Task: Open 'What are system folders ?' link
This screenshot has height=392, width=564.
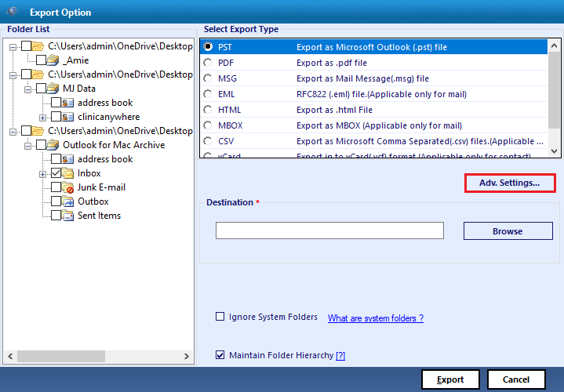Action: (x=376, y=318)
